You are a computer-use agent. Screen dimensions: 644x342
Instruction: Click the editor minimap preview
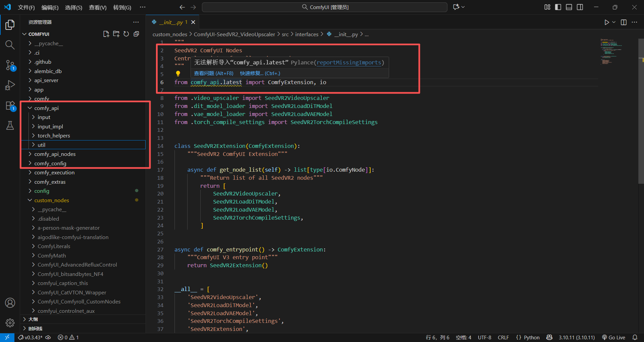point(610,52)
